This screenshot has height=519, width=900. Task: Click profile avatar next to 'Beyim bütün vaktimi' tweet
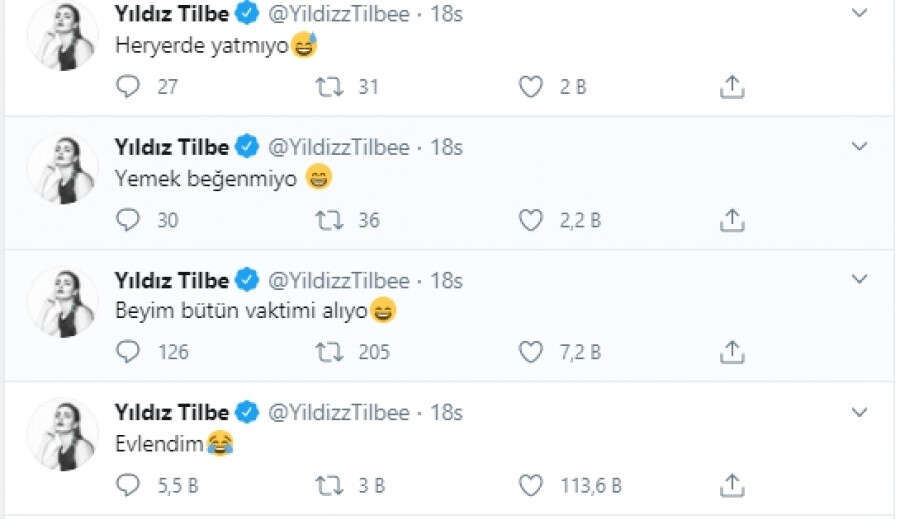pos(62,303)
